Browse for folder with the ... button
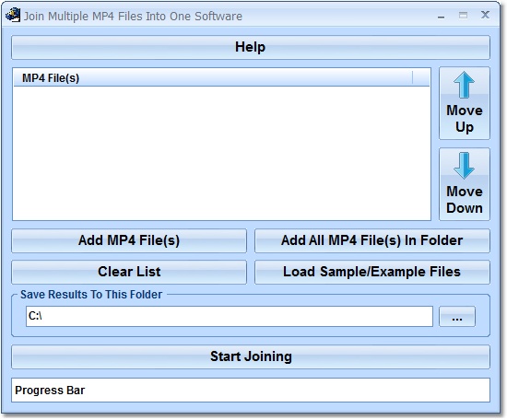This screenshot has height=420, width=507. click(457, 317)
